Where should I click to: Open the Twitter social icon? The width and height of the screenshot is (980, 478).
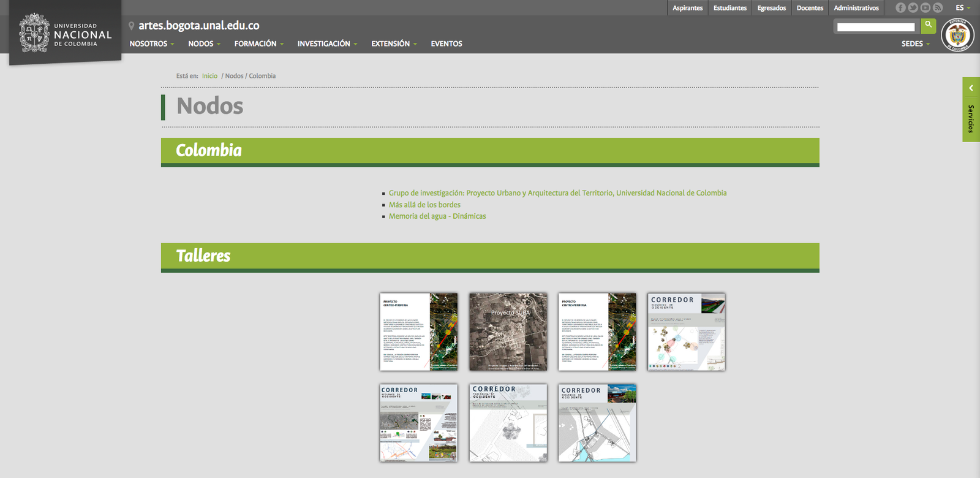coord(913,8)
